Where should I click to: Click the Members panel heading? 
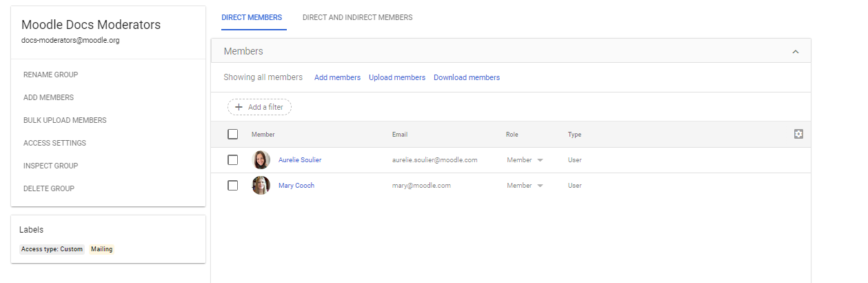point(243,51)
